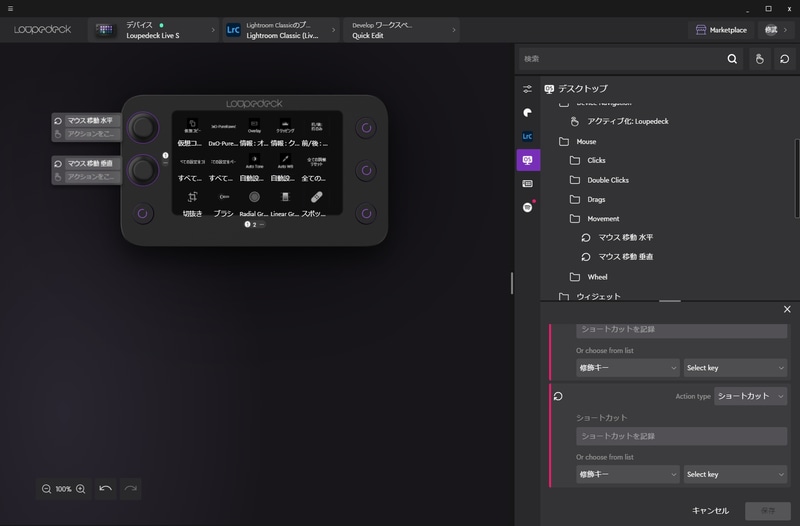Open the keyboard-style sidebar icon below Desktop
800x526 pixels.
tap(528, 184)
